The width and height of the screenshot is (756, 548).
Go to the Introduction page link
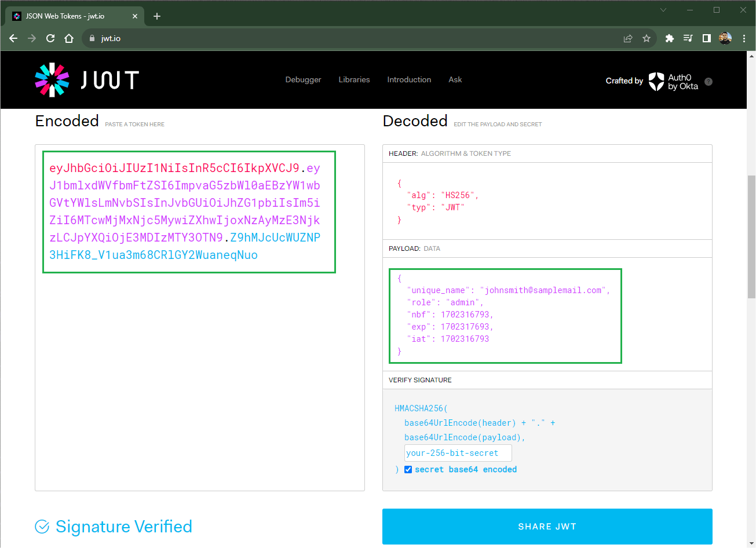[x=409, y=80]
